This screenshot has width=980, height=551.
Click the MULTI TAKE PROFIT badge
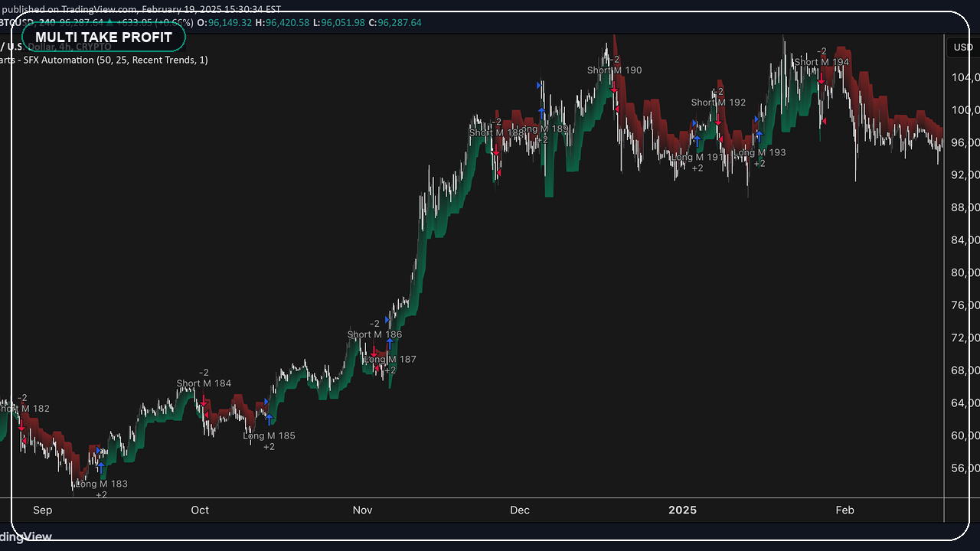pyautogui.click(x=104, y=37)
